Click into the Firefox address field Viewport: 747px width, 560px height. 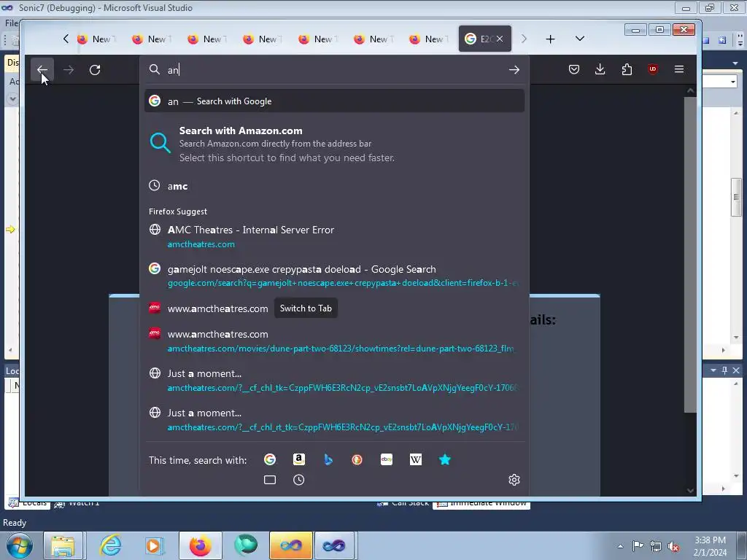(333, 70)
